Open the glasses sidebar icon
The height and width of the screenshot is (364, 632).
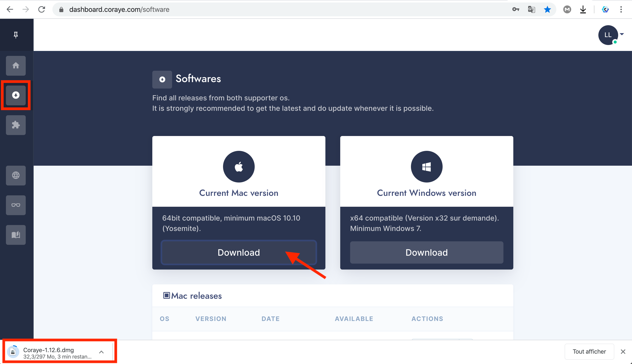point(16,205)
